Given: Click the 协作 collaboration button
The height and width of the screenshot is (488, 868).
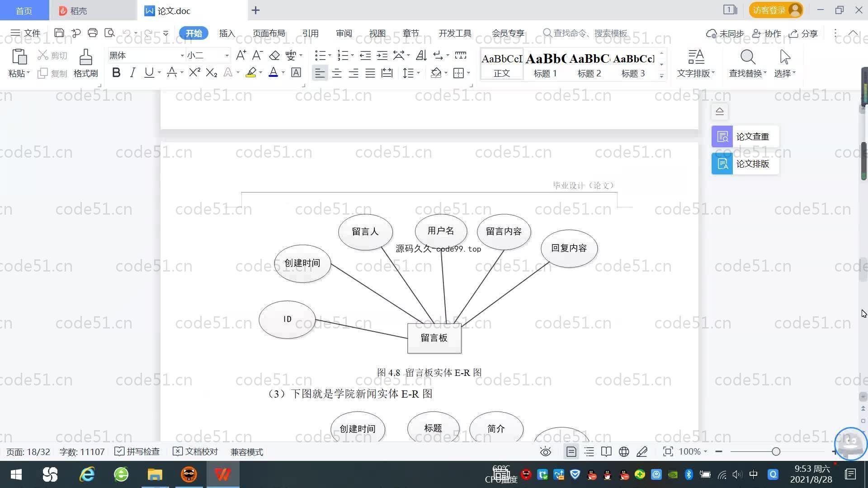Looking at the screenshot, I should [x=767, y=33].
